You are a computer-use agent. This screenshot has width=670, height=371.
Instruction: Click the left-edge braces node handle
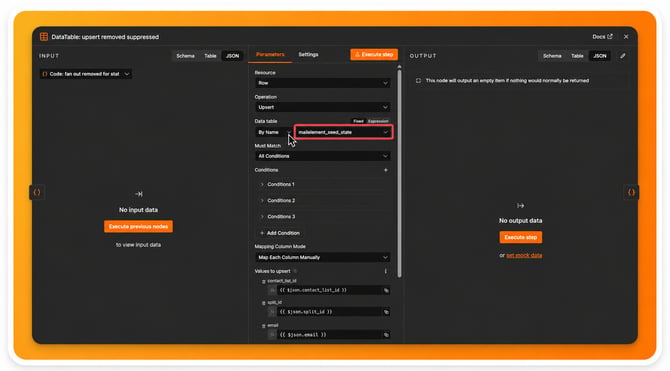[x=37, y=192]
